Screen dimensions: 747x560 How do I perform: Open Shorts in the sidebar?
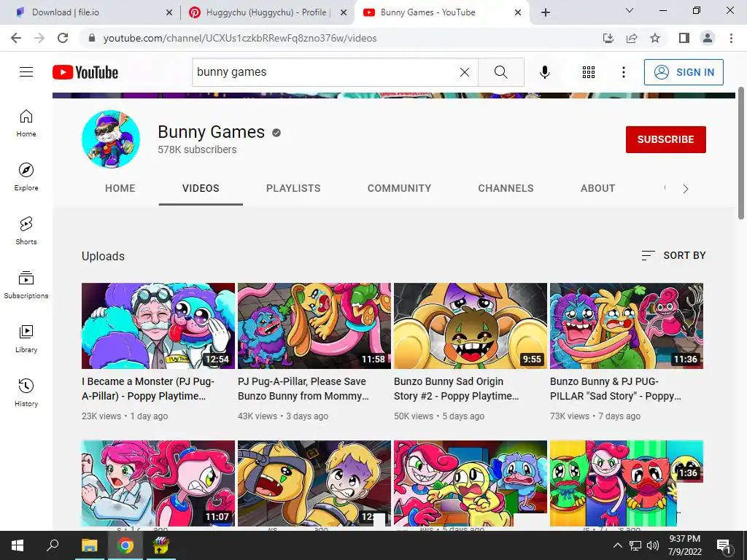[x=26, y=231]
